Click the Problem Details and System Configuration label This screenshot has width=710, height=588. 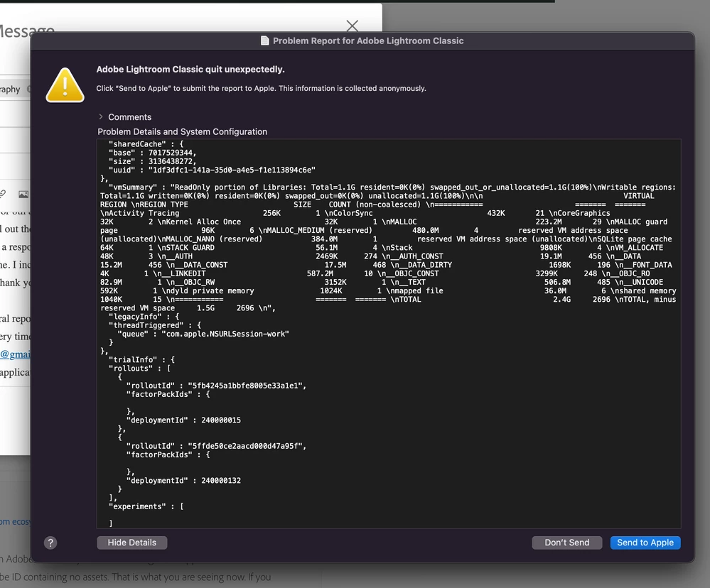click(x=183, y=131)
